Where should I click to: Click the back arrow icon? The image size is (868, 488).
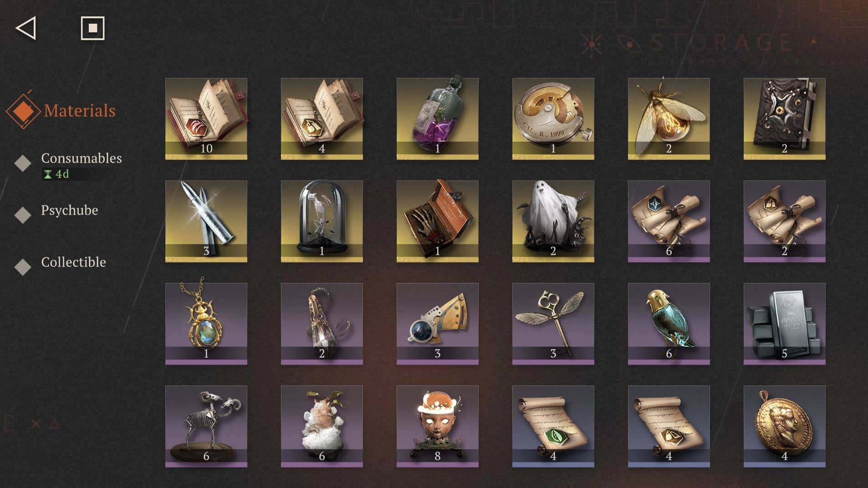[26, 28]
